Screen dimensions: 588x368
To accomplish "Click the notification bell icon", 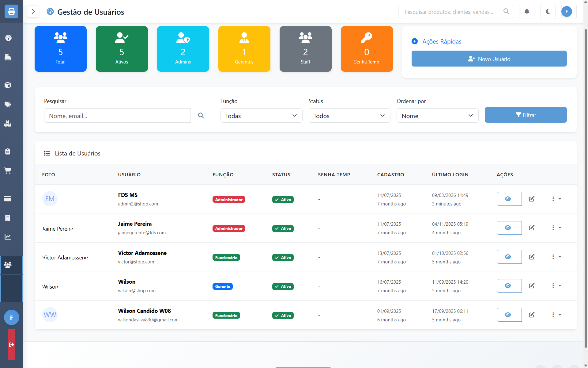I will click(x=526, y=11).
